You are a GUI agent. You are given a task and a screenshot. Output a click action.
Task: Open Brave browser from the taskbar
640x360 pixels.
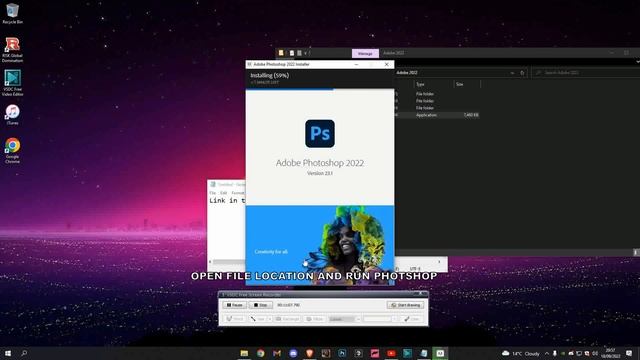309,353
